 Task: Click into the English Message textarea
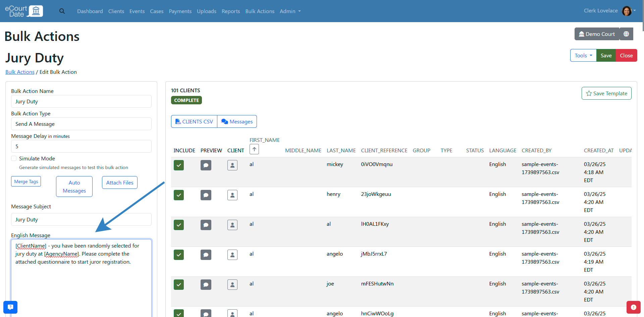pos(81,278)
